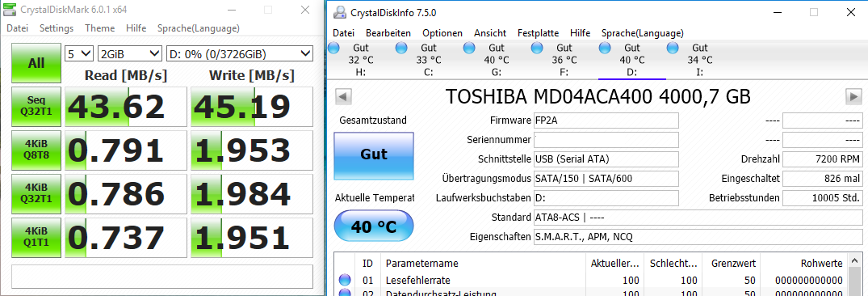Click Eigenschaften field S.M.A.R.T., APM, NCQ
The image size is (868, 296).
698,237
